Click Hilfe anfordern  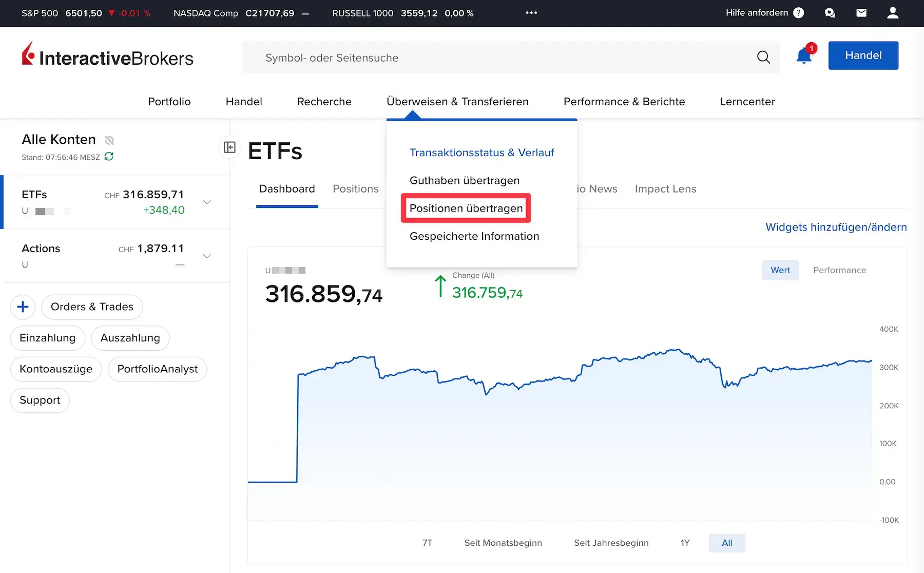click(x=757, y=13)
